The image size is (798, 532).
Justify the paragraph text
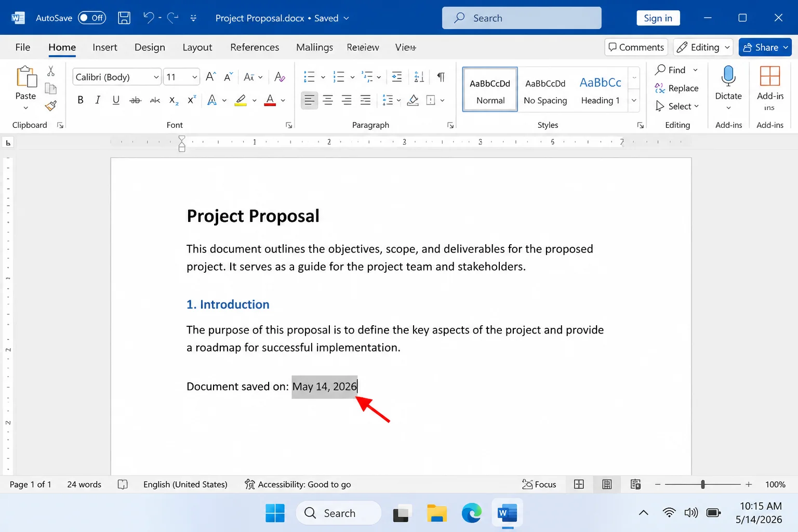(366, 100)
